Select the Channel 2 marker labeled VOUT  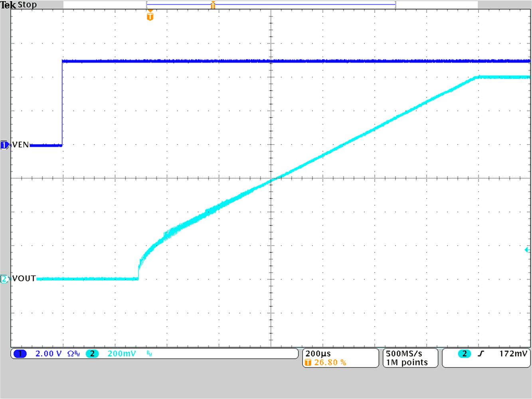[x=4, y=278]
